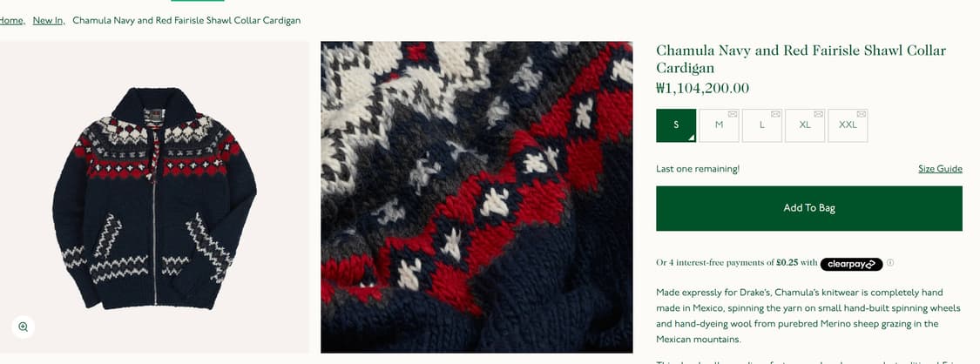The width and height of the screenshot is (980, 364).
Task: Click the envelope notify icon on size M
Action: tap(733, 113)
